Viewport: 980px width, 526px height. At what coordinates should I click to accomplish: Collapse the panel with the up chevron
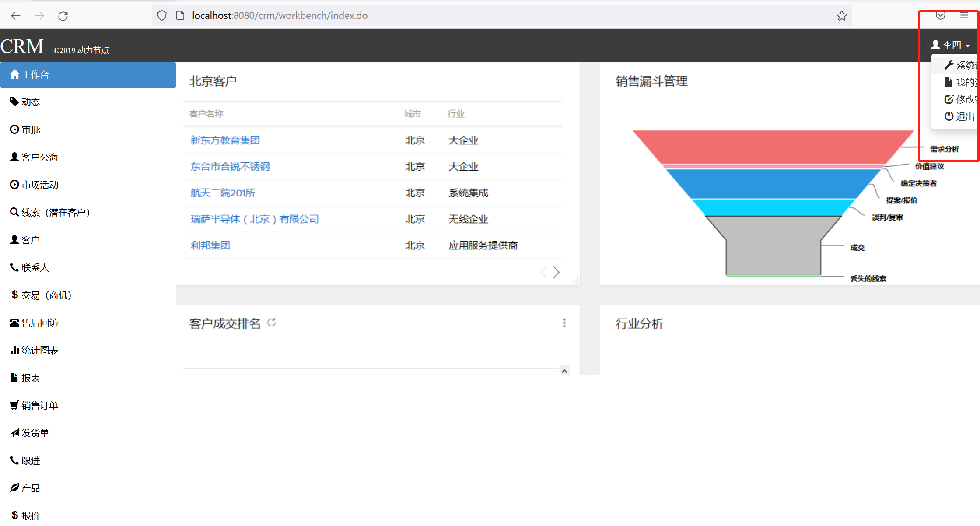(564, 371)
